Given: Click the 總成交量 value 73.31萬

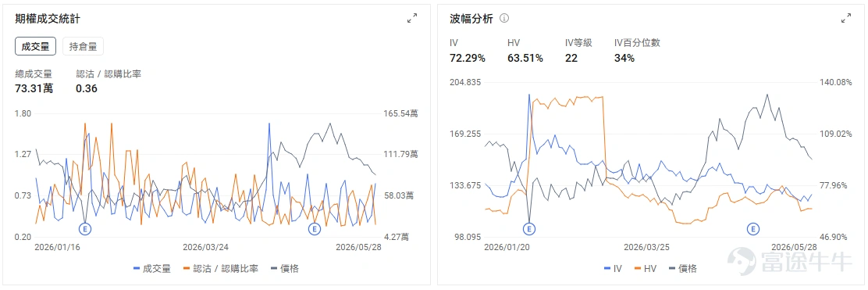Looking at the screenshot, I should tap(34, 88).
